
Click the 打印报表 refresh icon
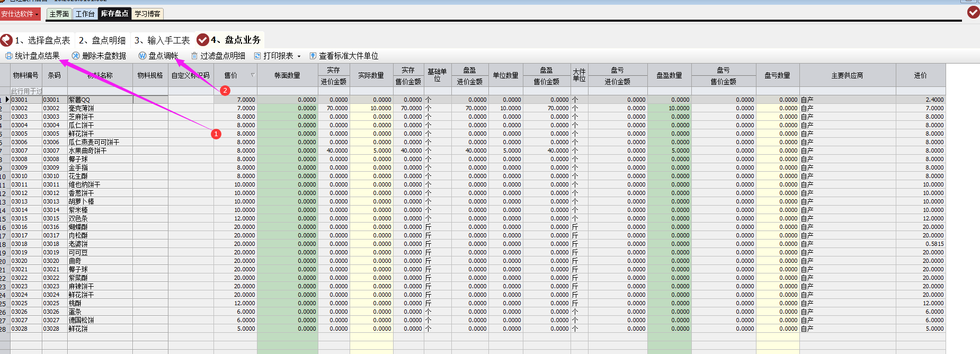[257, 56]
